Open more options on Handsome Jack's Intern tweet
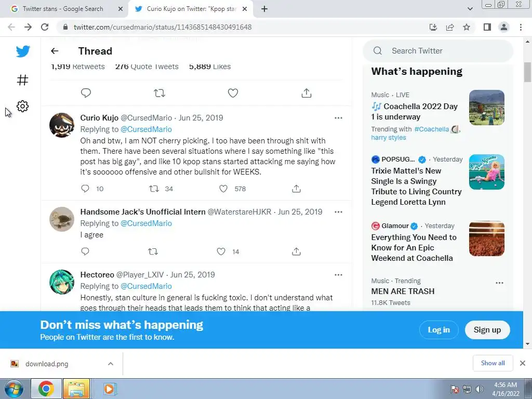 pos(338,212)
